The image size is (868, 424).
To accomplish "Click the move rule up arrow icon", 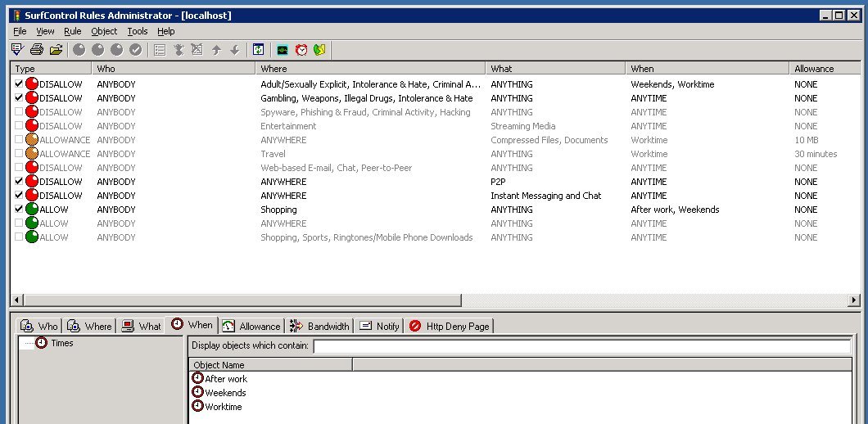I will [x=216, y=50].
